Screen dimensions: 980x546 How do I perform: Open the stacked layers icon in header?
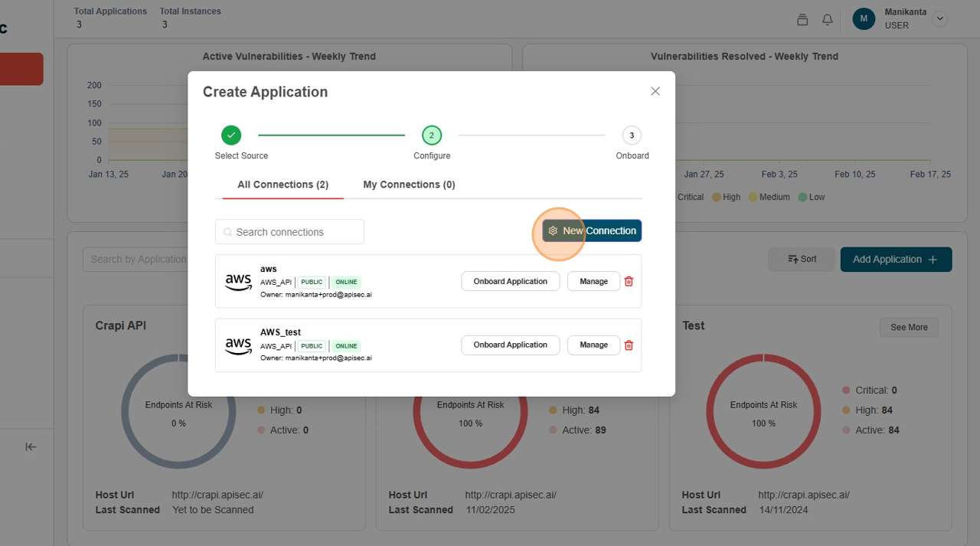point(802,20)
